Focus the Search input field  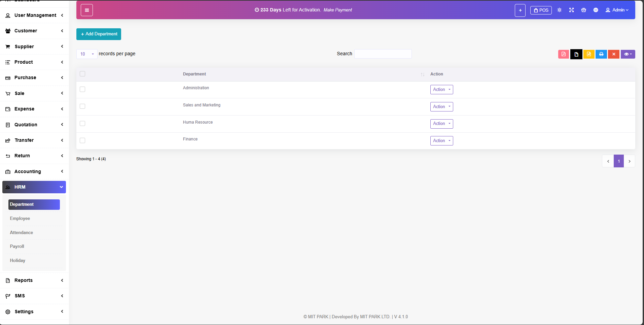[x=383, y=54]
